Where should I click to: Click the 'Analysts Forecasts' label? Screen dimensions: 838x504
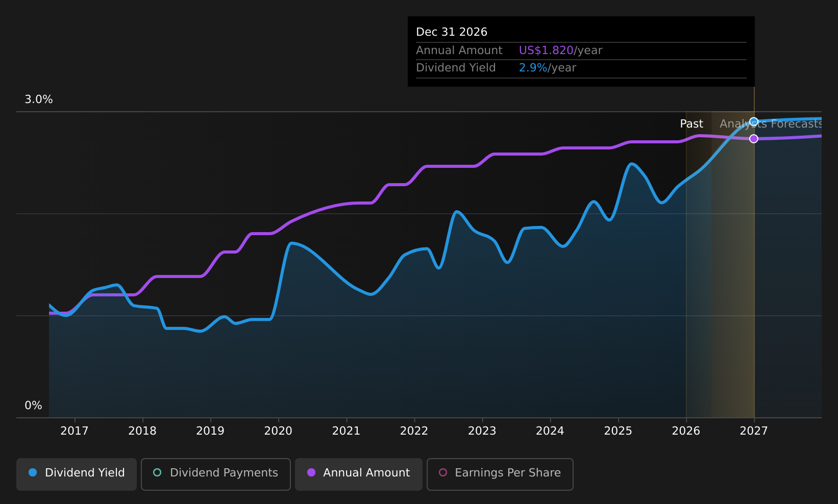point(771,124)
